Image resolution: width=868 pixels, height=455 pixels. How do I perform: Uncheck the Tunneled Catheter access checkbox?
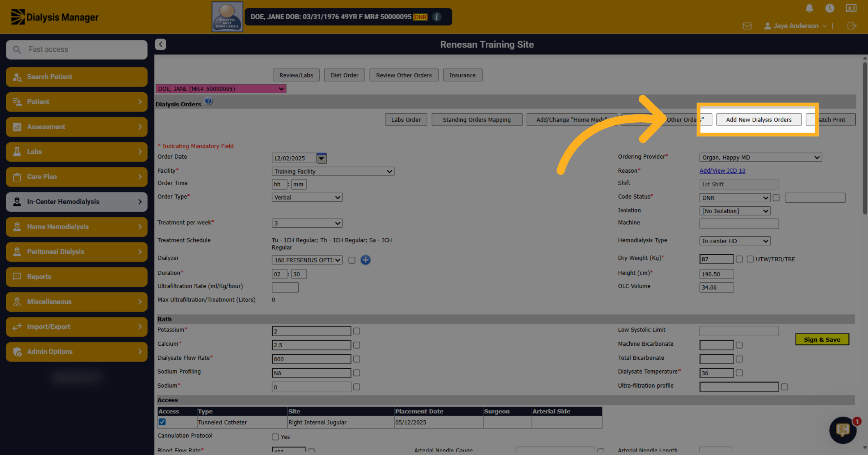162,422
